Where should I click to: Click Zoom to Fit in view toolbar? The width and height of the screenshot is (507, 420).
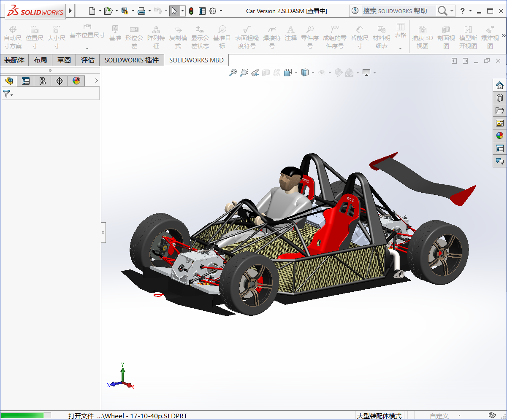(233, 73)
